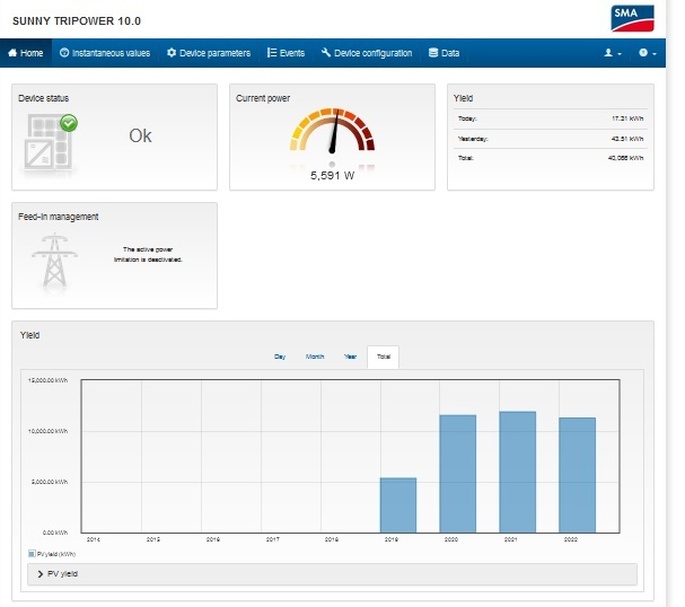Click the 10,000.00 kWh axis label
The image size is (685, 607).
coord(48,431)
